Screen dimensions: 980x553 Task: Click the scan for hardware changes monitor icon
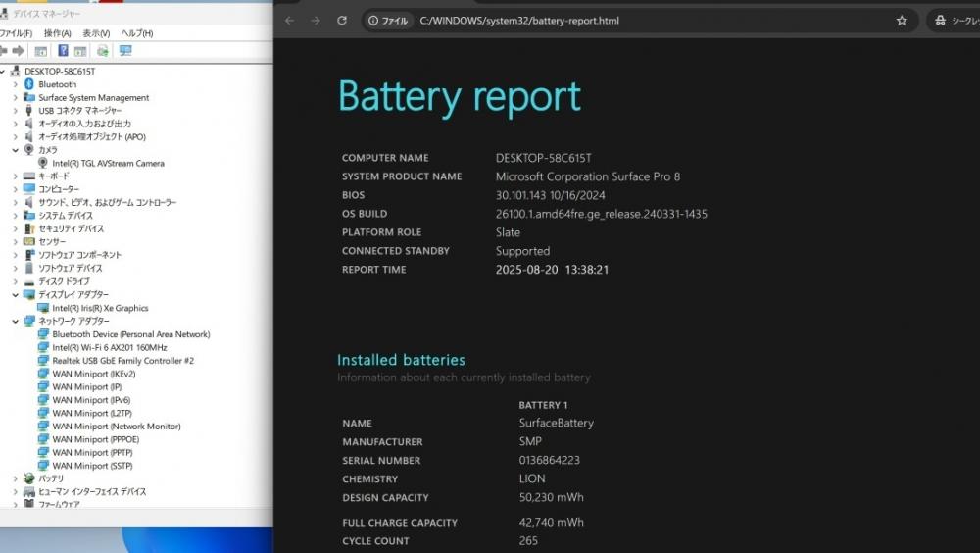125,51
